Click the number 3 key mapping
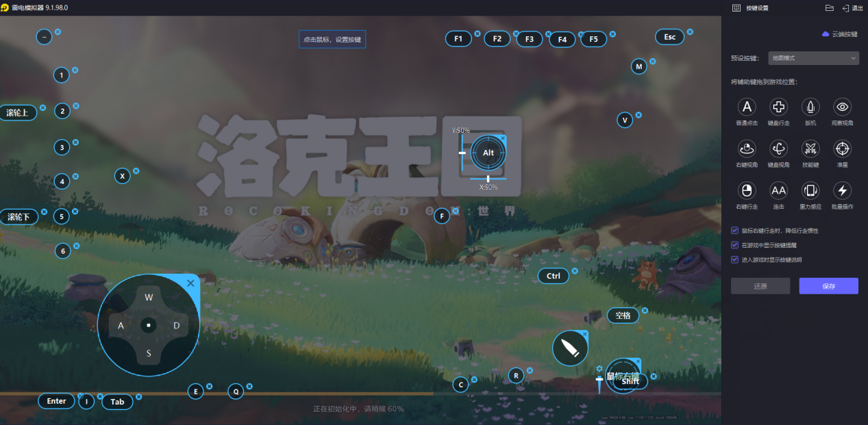Image resolution: width=868 pixels, height=425 pixels. tap(62, 147)
